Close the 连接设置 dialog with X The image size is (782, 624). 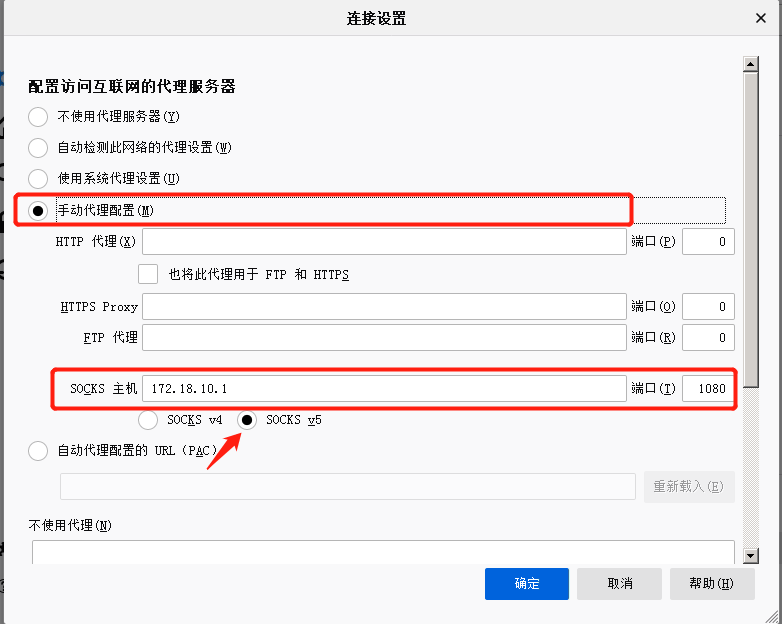click(x=761, y=18)
